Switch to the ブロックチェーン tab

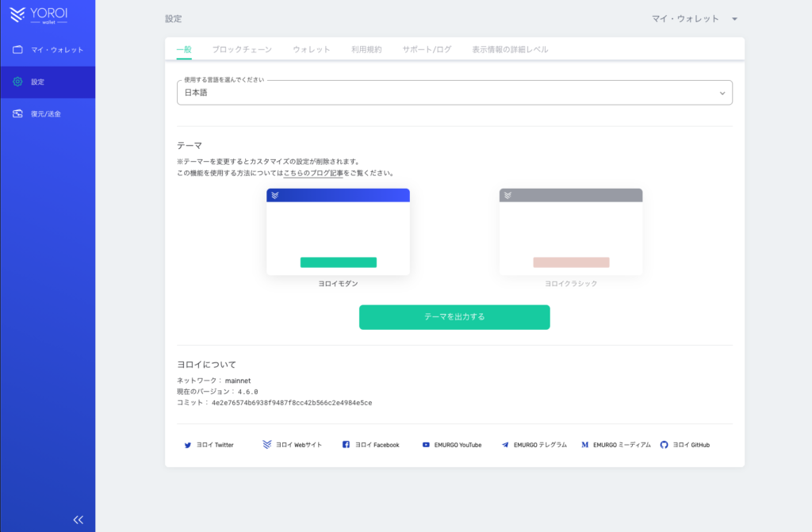pos(242,49)
